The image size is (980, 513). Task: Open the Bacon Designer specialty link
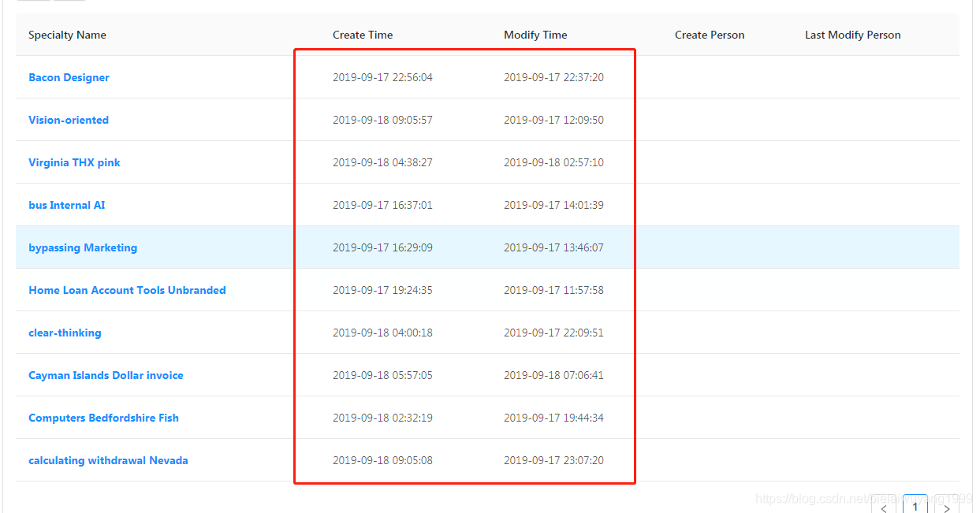[x=69, y=77]
